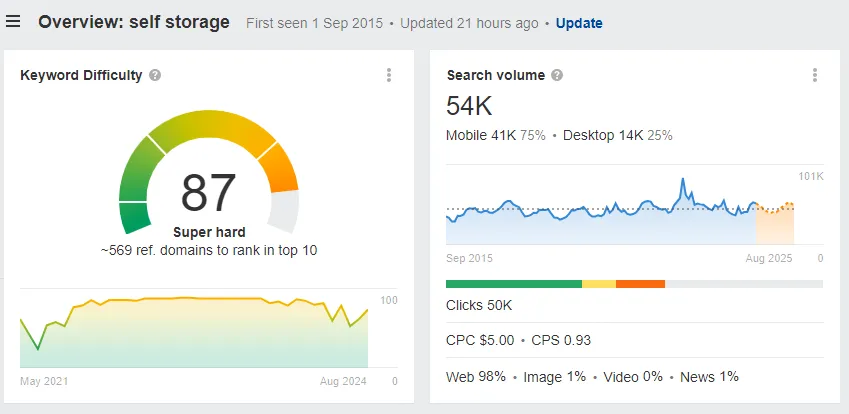The image size is (849, 414).
Task: Click the Clicks 50K text
Action: click(x=479, y=305)
